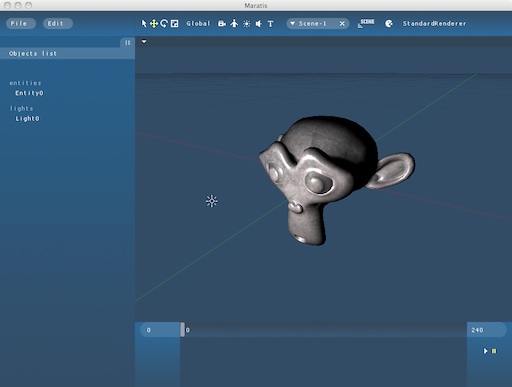Viewport: 512px width, 387px height.
Task: Activate the move translation tool
Action: point(154,24)
